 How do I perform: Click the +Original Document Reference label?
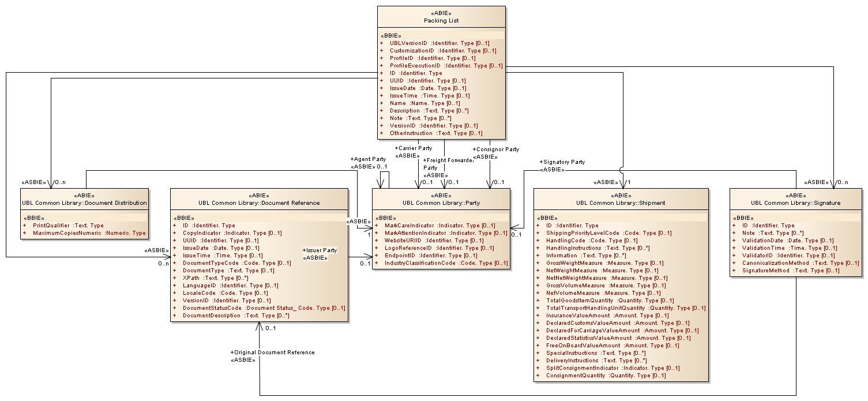(x=272, y=352)
